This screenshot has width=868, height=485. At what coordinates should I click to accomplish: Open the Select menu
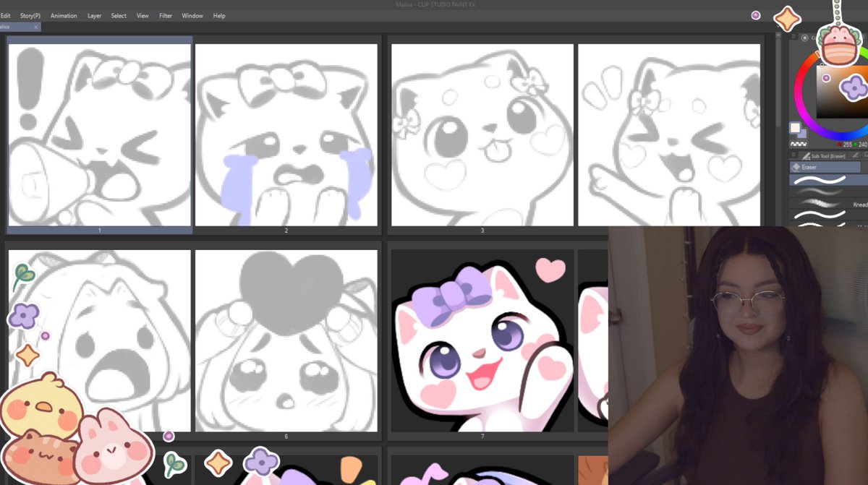click(119, 15)
